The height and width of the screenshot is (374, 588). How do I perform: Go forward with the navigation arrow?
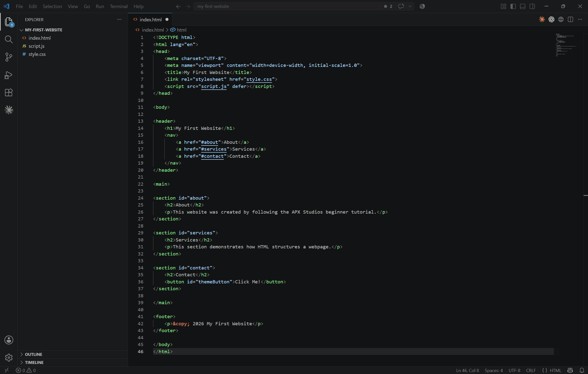pyautogui.click(x=188, y=6)
